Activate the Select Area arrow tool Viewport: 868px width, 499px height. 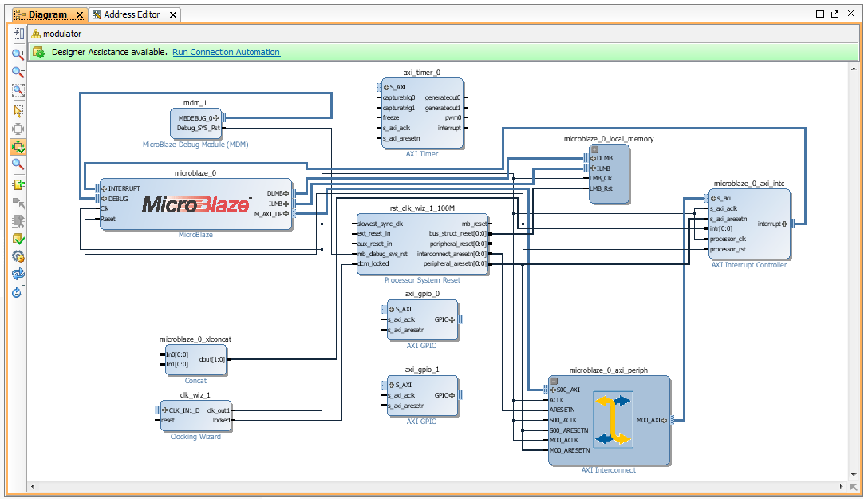18,111
